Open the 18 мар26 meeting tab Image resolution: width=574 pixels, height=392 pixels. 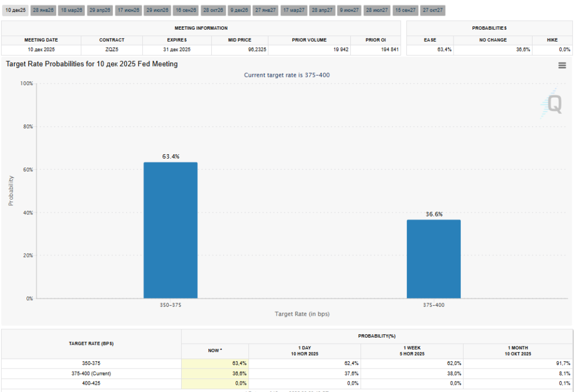(x=71, y=11)
